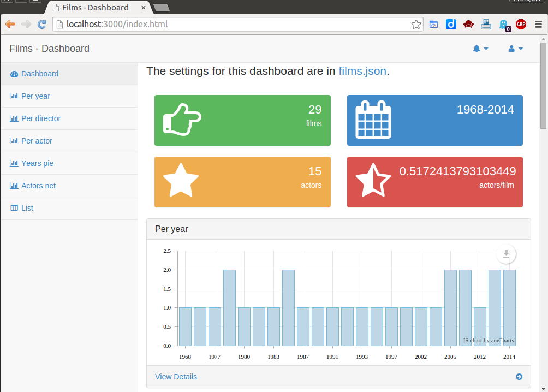This screenshot has height=392, width=548.
Task: Open Per year in the sidebar
Action: coord(69,96)
